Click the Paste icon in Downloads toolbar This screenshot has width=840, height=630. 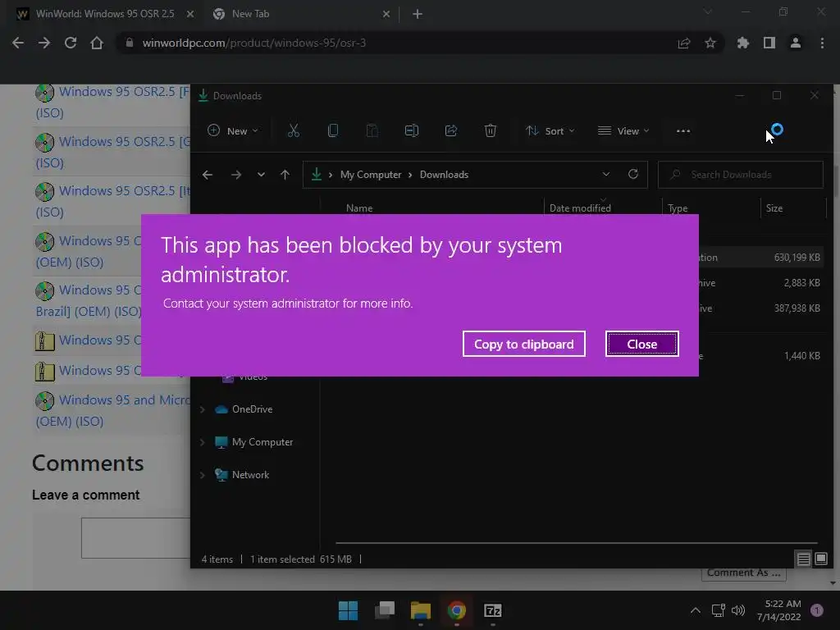pyautogui.click(x=372, y=130)
